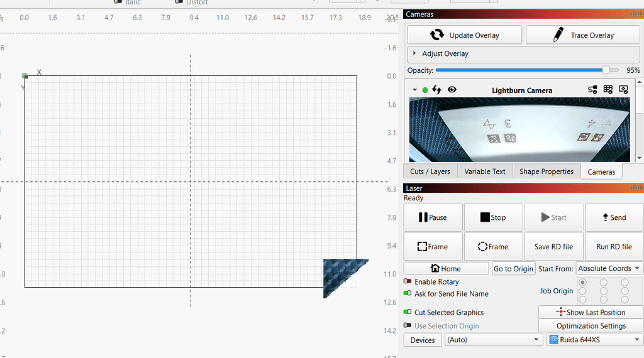Click the green camera status dot
The image size is (644, 358).
click(425, 90)
